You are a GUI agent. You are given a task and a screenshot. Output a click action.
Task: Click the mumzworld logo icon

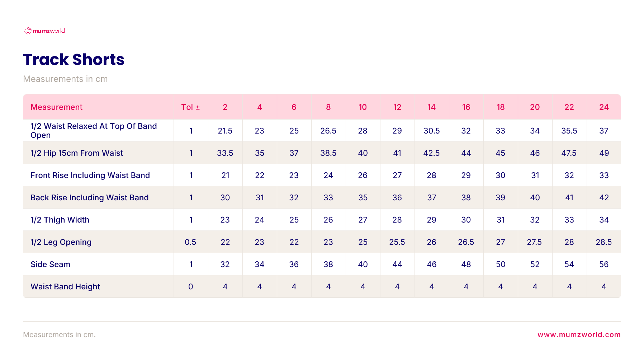point(28,31)
